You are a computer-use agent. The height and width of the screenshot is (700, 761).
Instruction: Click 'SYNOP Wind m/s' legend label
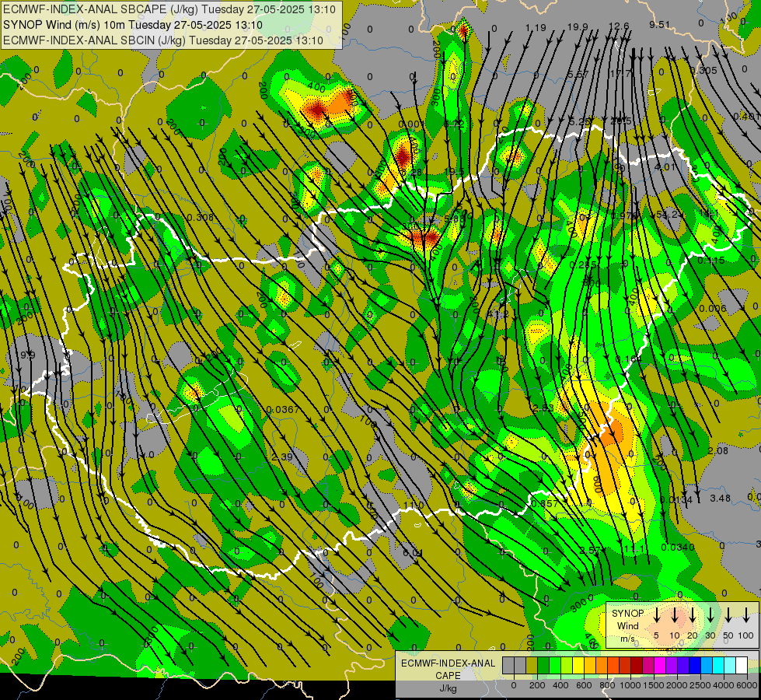tap(627, 626)
